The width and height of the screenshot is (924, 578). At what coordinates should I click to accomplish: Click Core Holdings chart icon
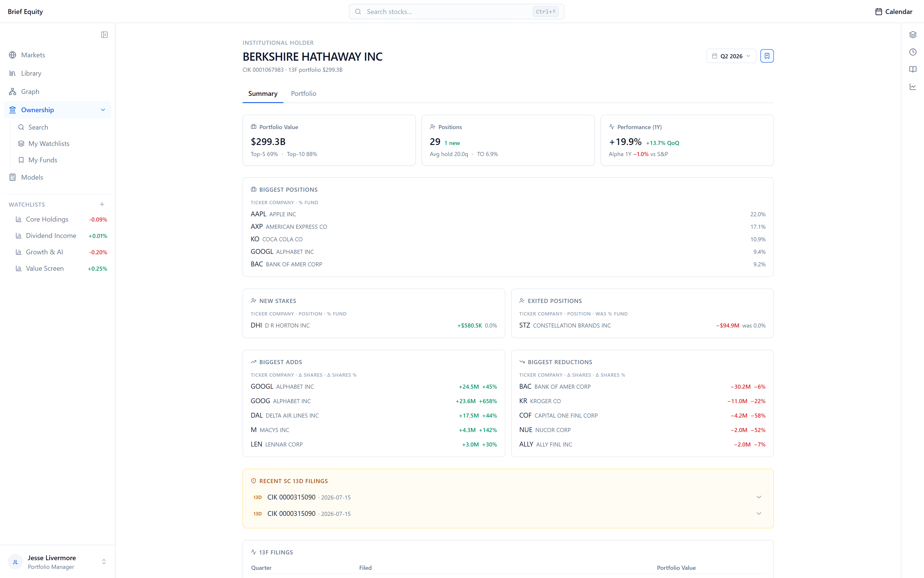pos(18,219)
